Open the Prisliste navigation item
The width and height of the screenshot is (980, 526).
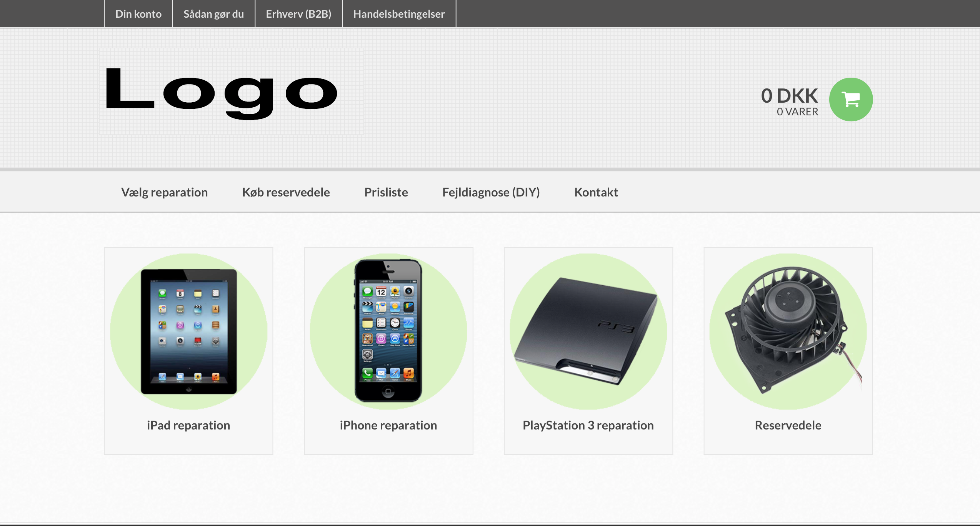click(x=386, y=192)
